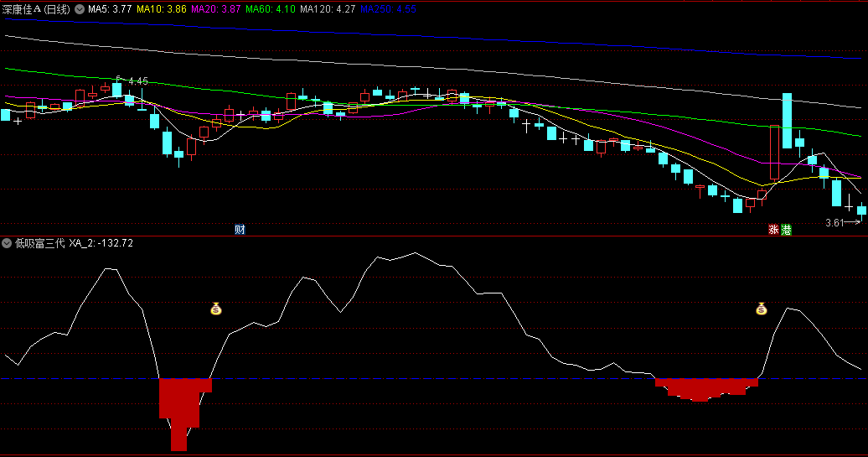This screenshot has height=457, width=868.
Task: Click the red 涨 marker icon
Action: pos(773,229)
